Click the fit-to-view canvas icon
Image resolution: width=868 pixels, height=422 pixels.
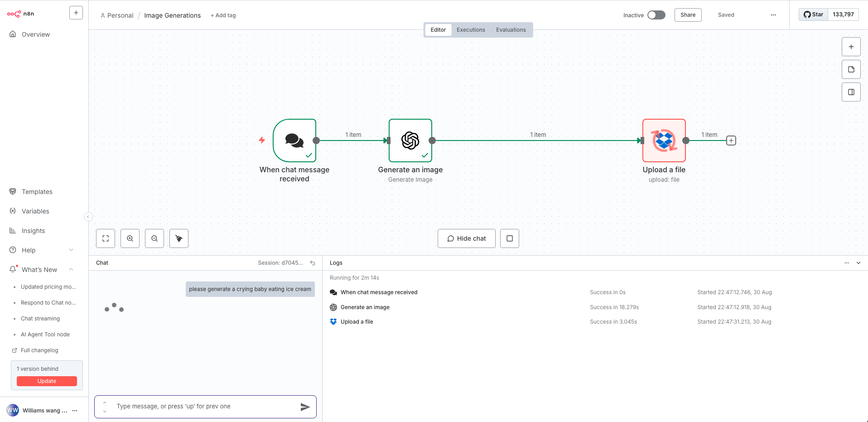click(106, 238)
